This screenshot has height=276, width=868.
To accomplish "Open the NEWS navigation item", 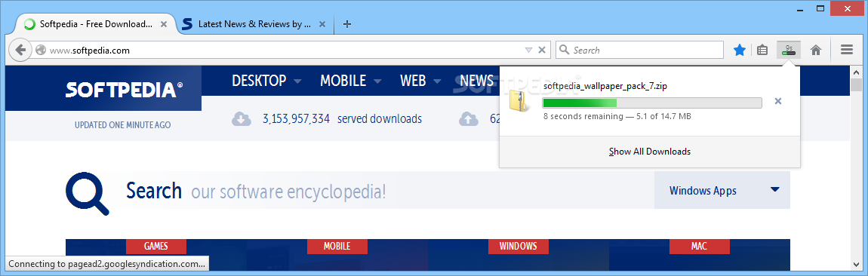I will pos(476,81).
